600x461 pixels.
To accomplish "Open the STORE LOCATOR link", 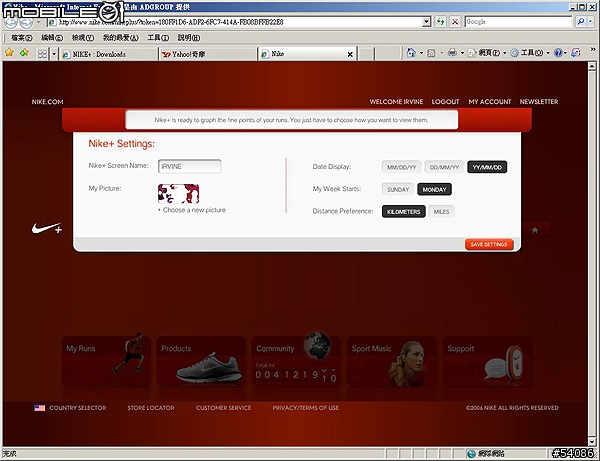I will tap(151, 408).
